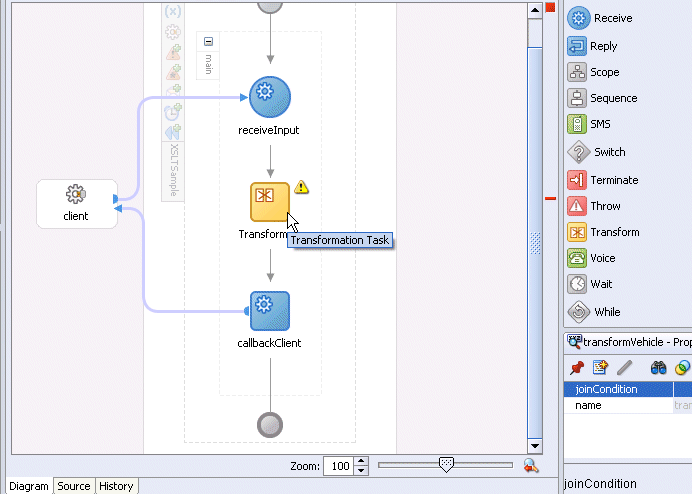This screenshot has width=692, height=494.
Task: Click the receiveInput node in diagram
Action: [x=270, y=97]
